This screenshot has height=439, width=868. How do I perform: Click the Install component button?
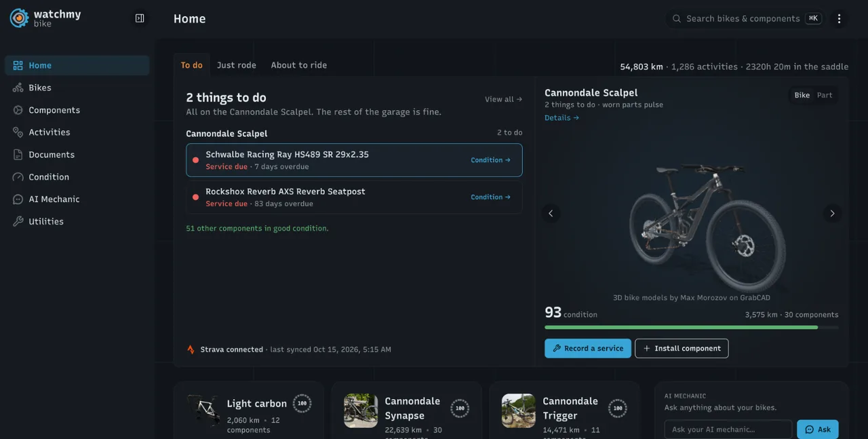(x=682, y=348)
